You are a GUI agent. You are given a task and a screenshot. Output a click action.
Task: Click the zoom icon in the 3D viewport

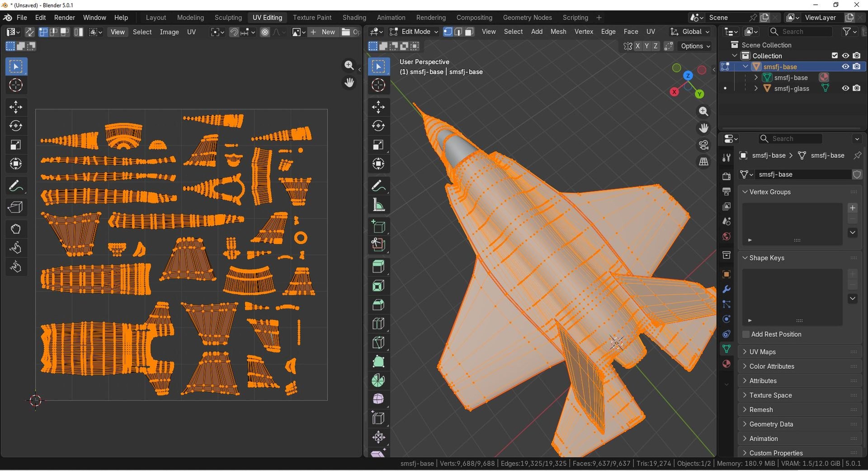[704, 111]
